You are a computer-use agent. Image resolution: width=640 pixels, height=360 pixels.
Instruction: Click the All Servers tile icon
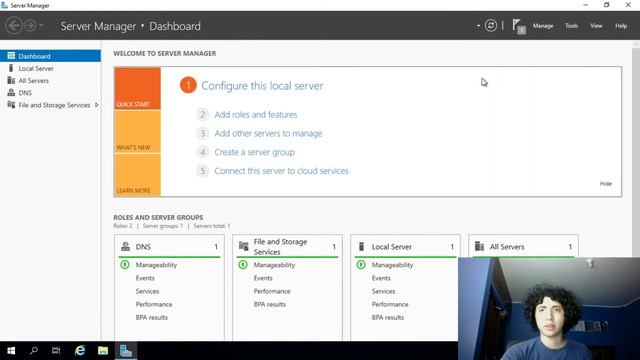pos(479,247)
